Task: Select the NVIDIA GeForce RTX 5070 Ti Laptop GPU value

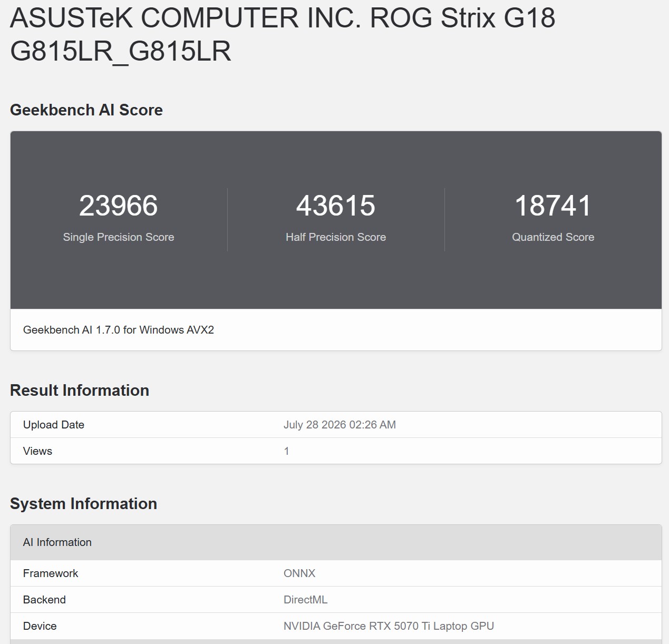Action: 389,626
